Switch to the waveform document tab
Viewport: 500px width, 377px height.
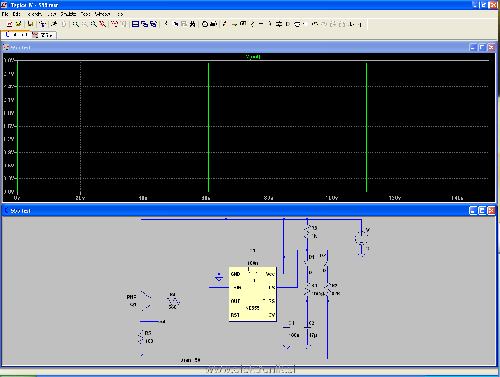click(44, 35)
